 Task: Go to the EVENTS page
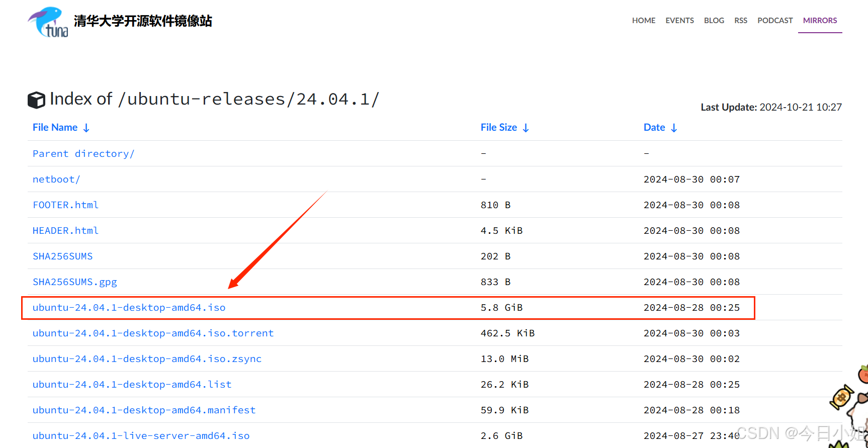679,21
